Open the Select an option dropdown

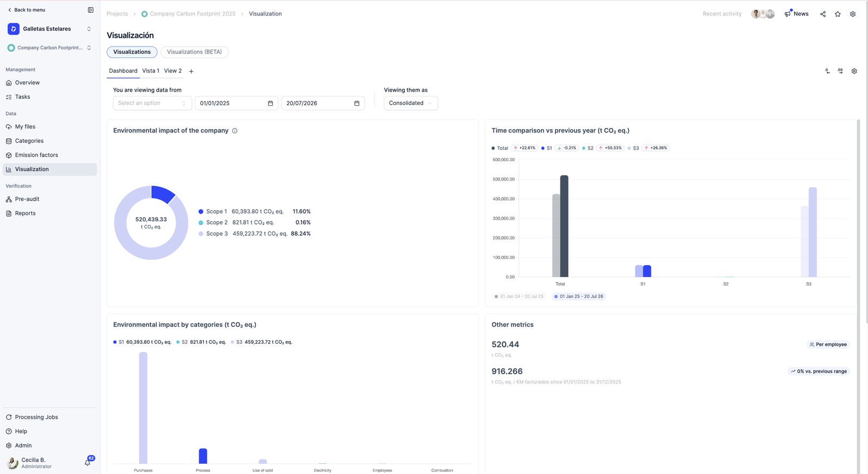(152, 103)
